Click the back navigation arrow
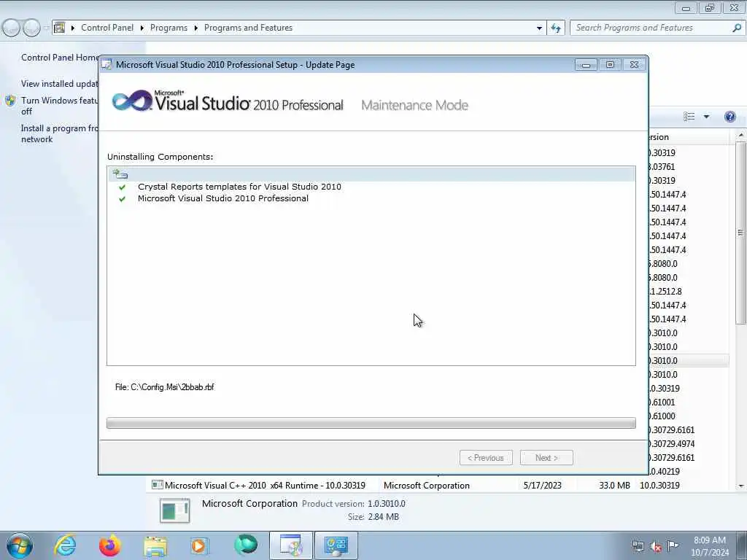This screenshot has width=747, height=560. (11, 28)
